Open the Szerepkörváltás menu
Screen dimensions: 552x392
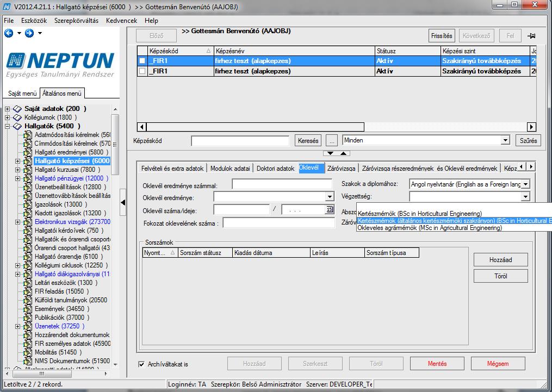coord(76,21)
